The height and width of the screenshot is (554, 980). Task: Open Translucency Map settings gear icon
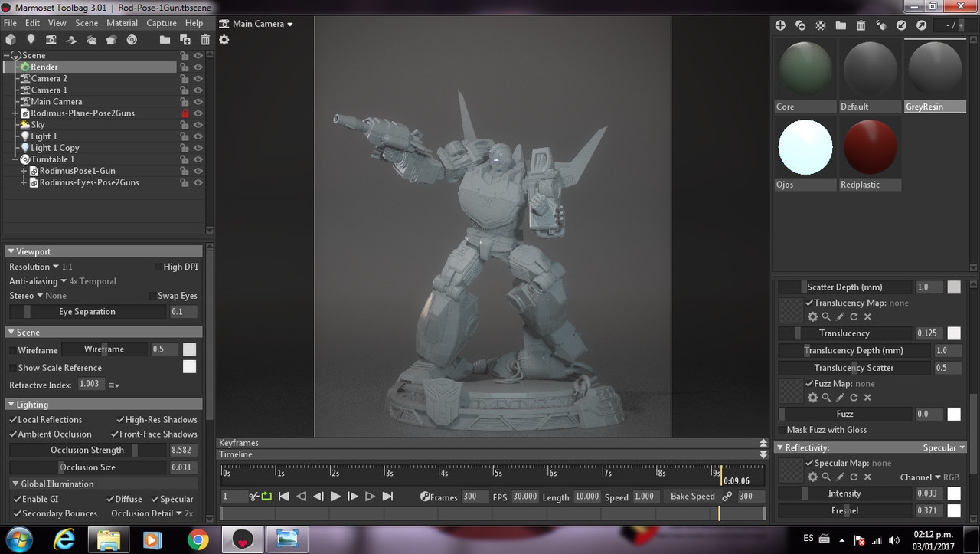(812, 316)
